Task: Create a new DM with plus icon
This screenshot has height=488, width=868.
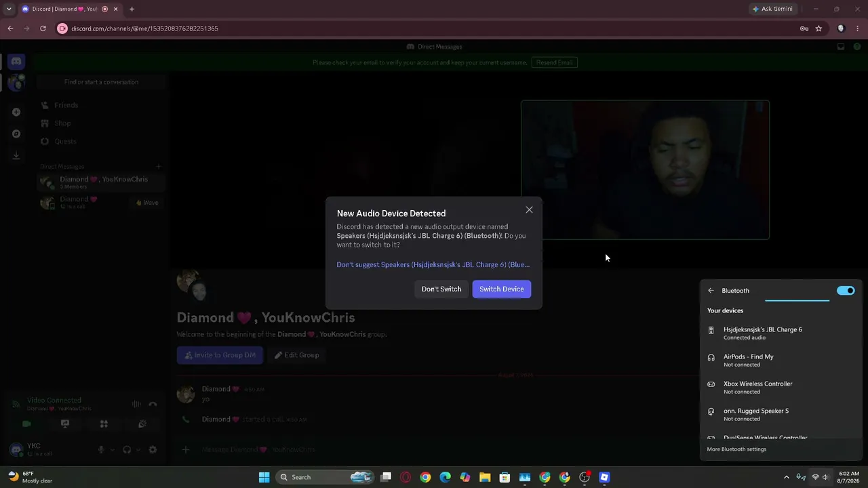Action: pyautogui.click(x=159, y=167)
